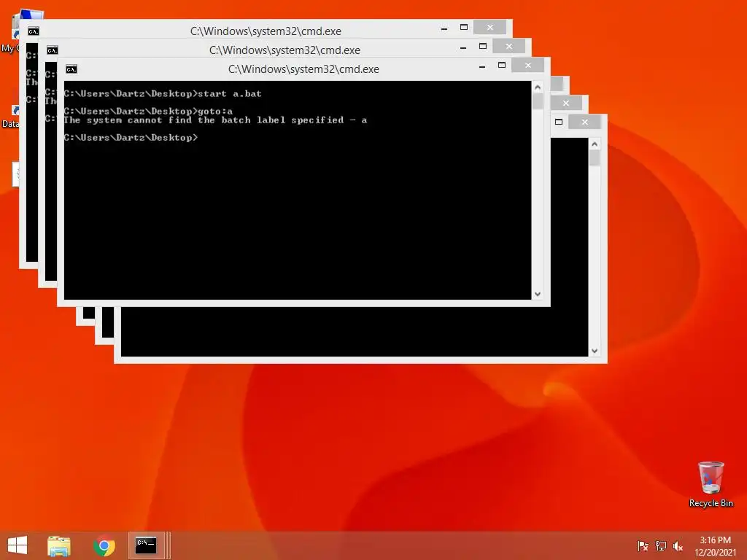Viewport: 747px width, 560px height.
Task: Maximize the front cmd.exe window
Action: pyautogui.click(x=502, y=65)
